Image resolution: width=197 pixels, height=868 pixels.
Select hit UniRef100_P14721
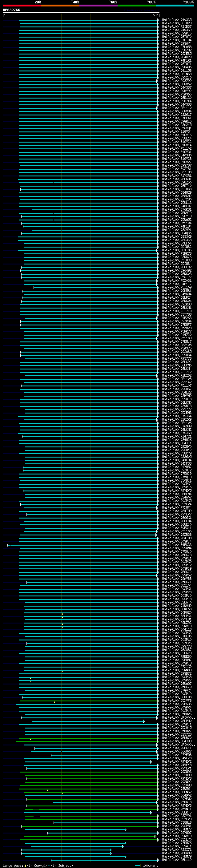click(x=176, y=436)
